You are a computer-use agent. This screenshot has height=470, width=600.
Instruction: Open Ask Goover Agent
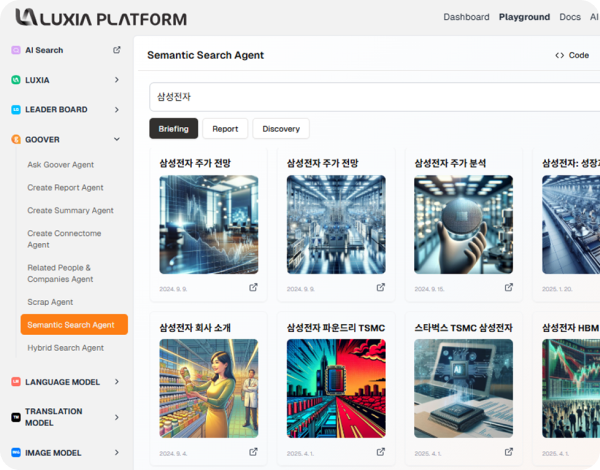(60, 165)
